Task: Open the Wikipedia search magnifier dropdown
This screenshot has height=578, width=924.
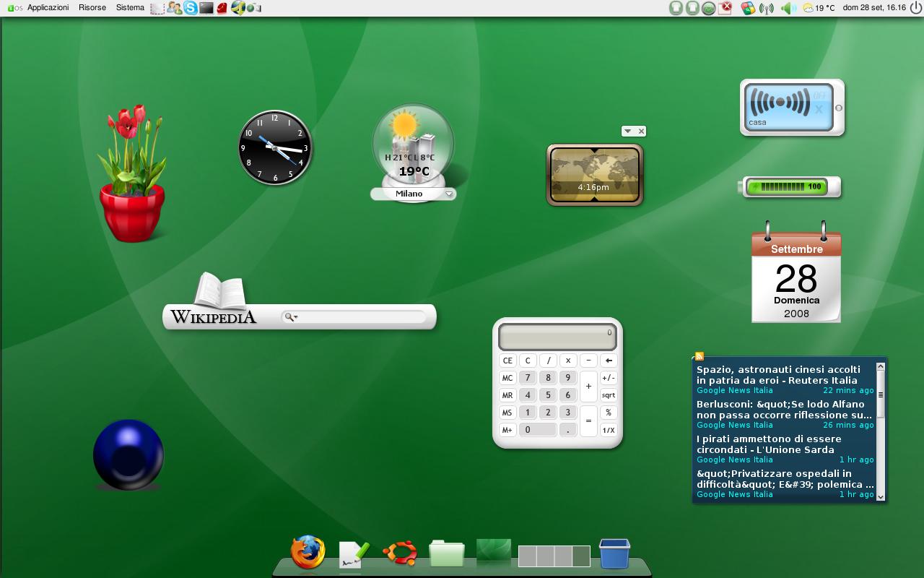Action: 290,316
